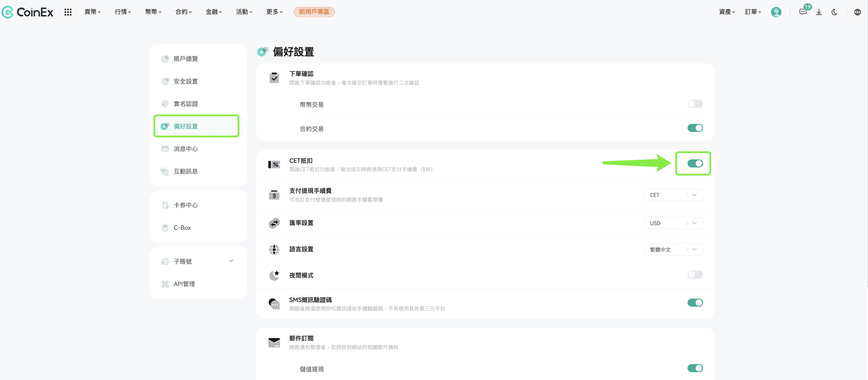Image resolution: width=868 pixels, height=380 pixels.
Task: Disable the SMS簡訊驗證碼 toggle
Action: click(x=695, y=303)
